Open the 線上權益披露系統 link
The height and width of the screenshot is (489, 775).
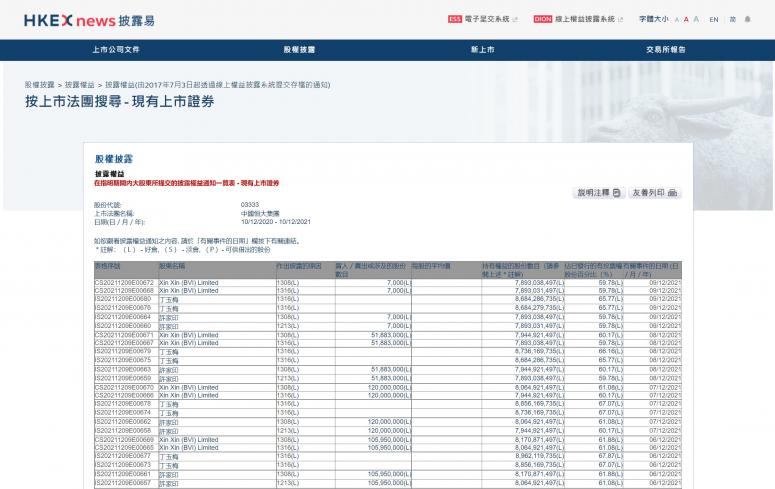tap(585, 19)
